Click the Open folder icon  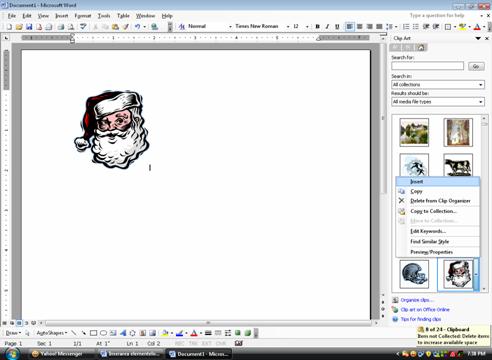[19, 27]
